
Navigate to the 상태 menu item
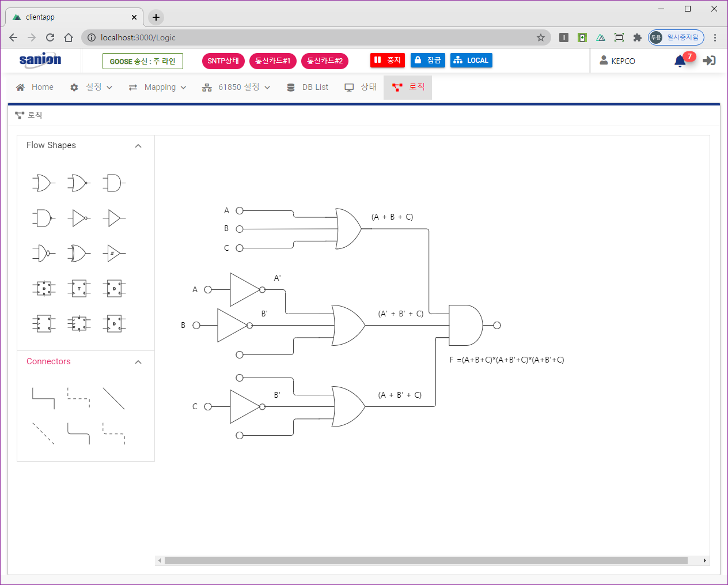[x=360, y=87]
